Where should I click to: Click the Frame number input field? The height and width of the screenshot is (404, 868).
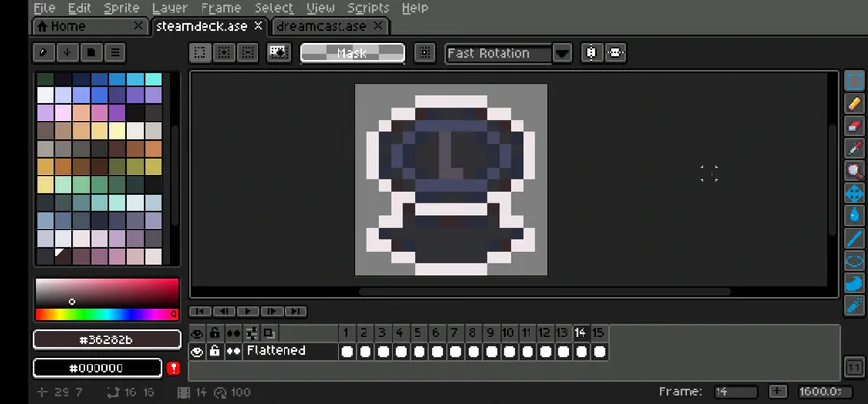coord(736,391)
